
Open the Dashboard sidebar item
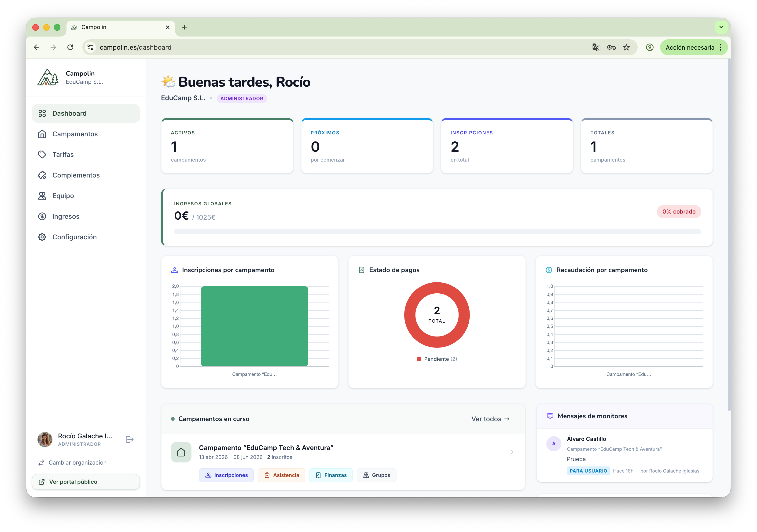(86, 114)
